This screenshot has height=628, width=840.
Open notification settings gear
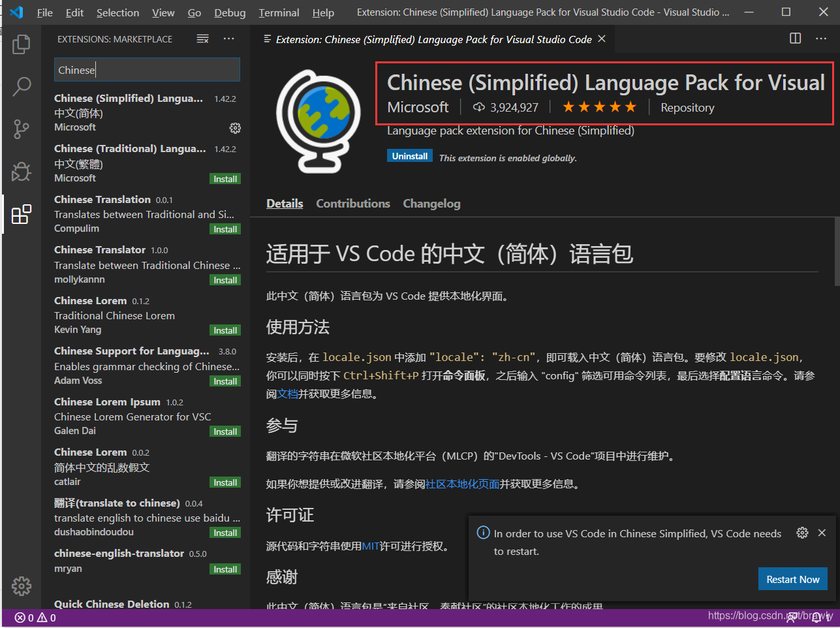coord(802,533)
